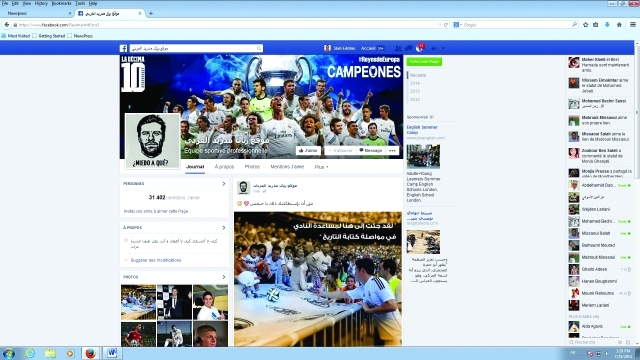Open a new browser tab with plus
The width and height of the screenshot is (640, 360).
click(x=151, y=13)
